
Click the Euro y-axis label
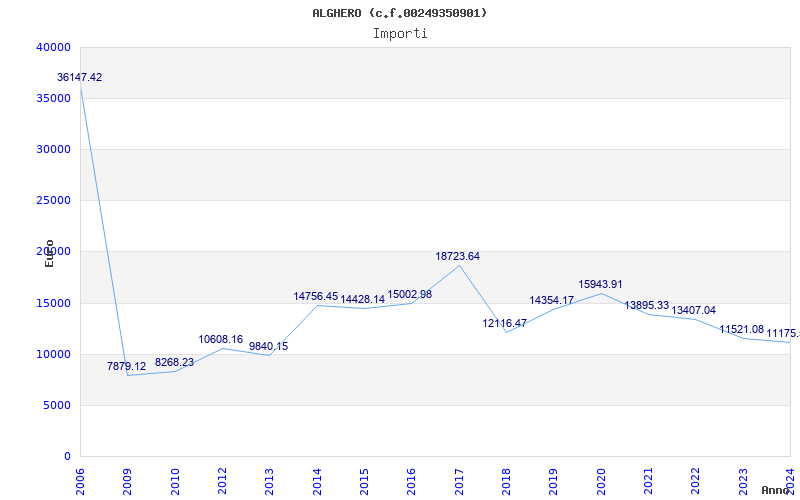[x=49, y=254]
